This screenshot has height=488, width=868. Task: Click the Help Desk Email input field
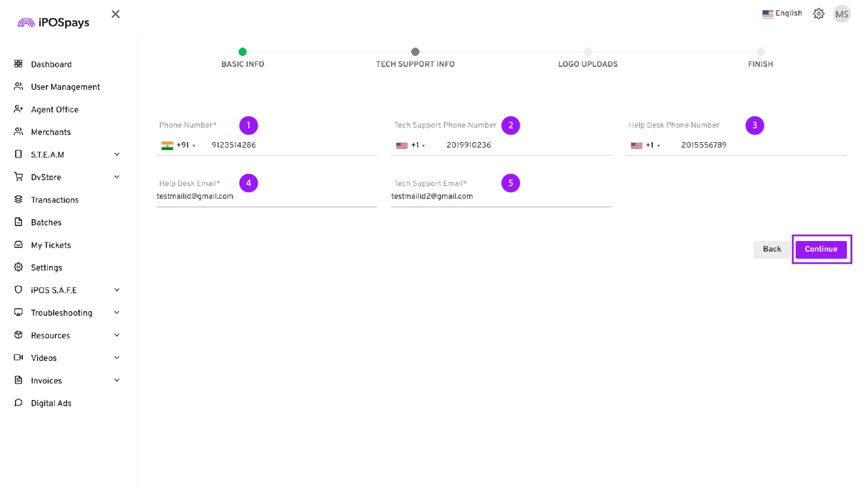pos(266,196)
